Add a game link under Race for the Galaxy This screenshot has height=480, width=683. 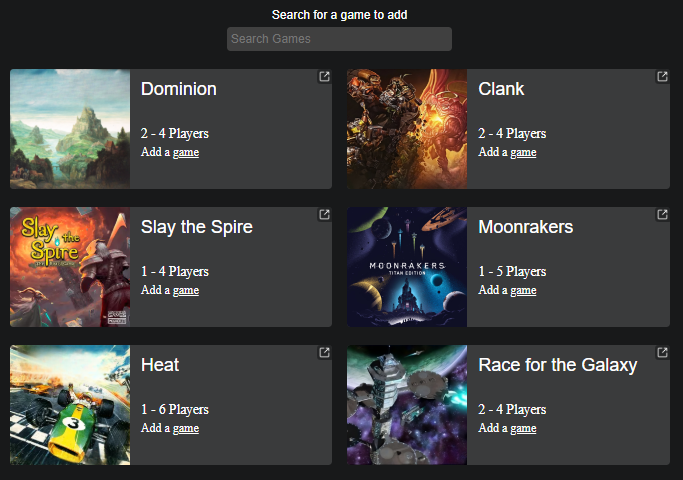point(507,428)
